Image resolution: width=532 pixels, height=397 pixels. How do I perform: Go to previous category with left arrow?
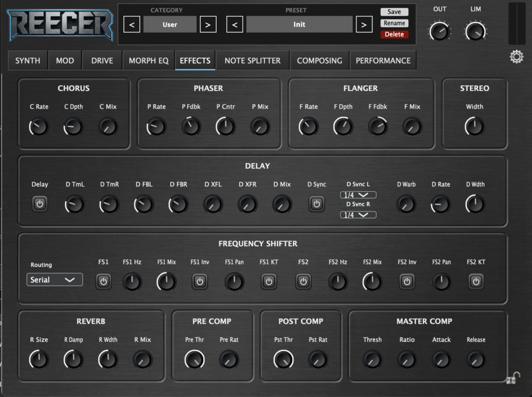coord(132,24)
